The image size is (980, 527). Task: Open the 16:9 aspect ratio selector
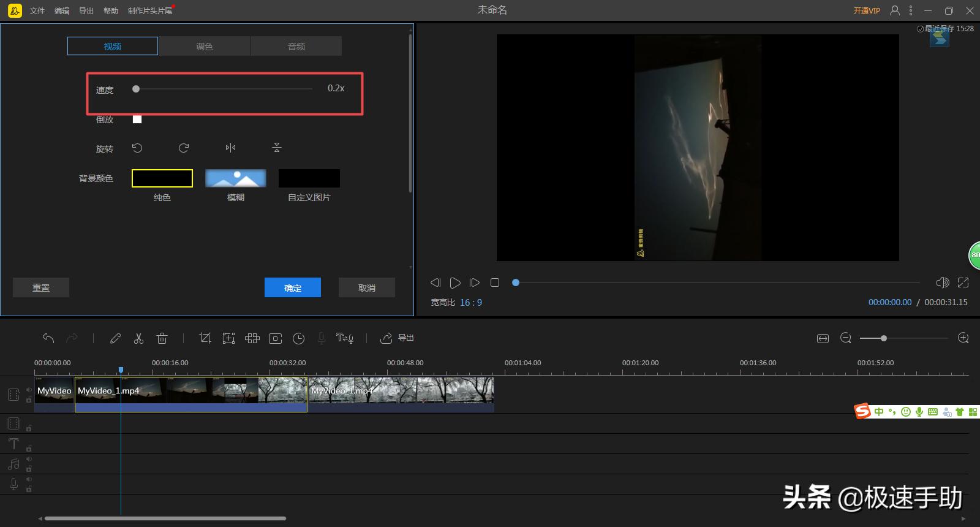coord(470,303)
